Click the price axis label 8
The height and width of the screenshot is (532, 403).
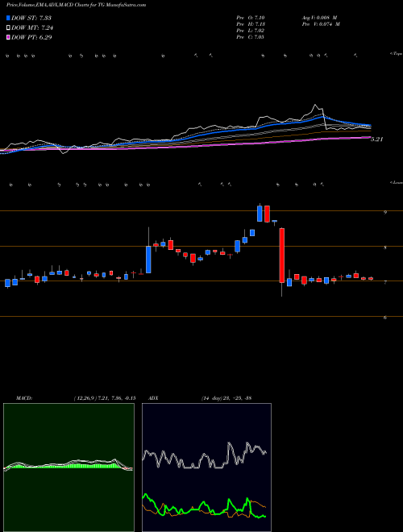point(385,248)
